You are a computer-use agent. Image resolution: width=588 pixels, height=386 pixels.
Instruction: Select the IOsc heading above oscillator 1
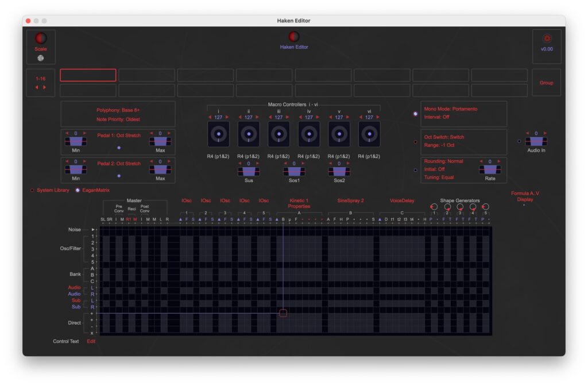(187, 200)
